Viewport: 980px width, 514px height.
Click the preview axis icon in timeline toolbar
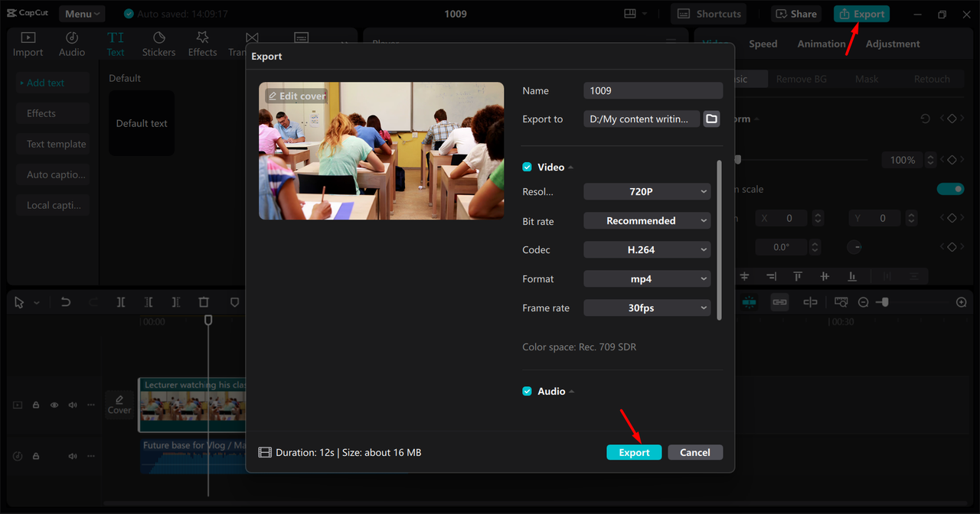810,302
